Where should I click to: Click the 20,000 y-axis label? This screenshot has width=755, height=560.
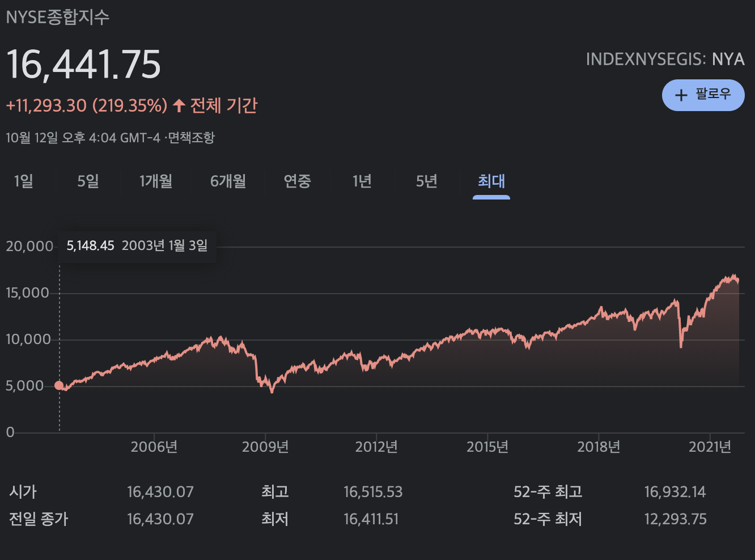29,247
